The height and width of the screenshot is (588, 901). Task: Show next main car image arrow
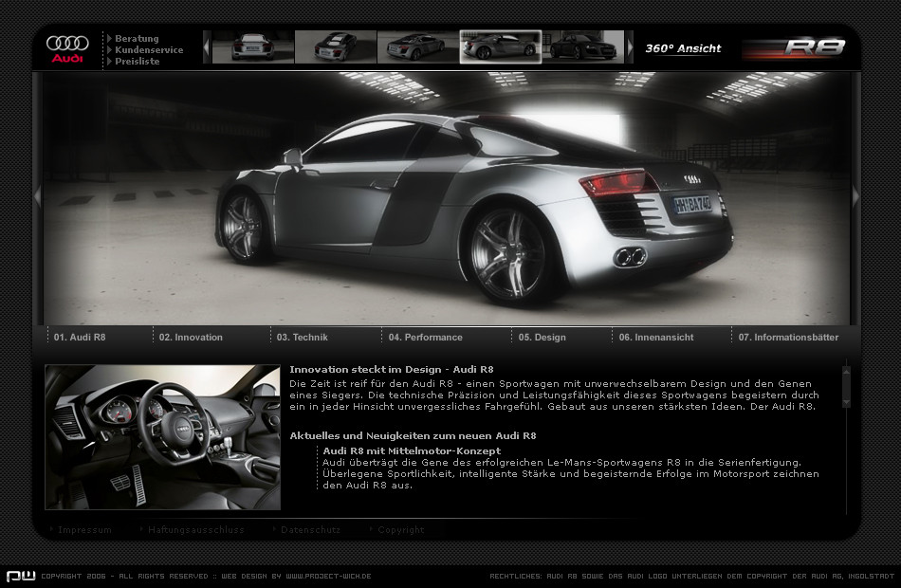(x=855, y=196)
